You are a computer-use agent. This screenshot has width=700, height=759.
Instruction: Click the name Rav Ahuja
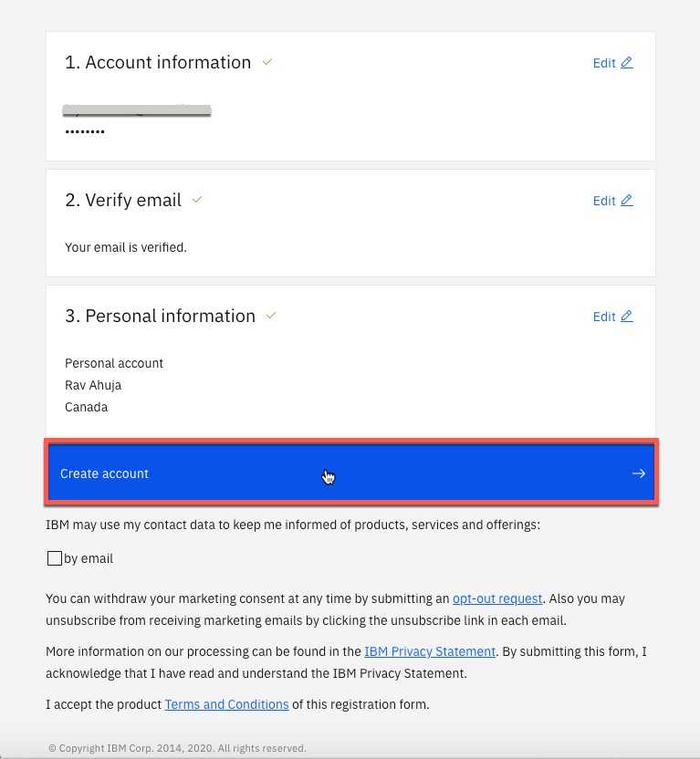pos(94,385)
